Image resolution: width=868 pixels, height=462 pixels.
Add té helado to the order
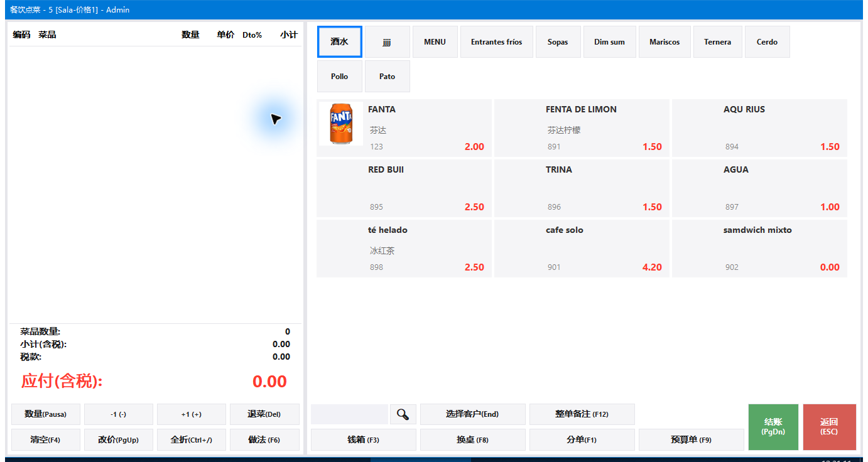click(404, 249)
